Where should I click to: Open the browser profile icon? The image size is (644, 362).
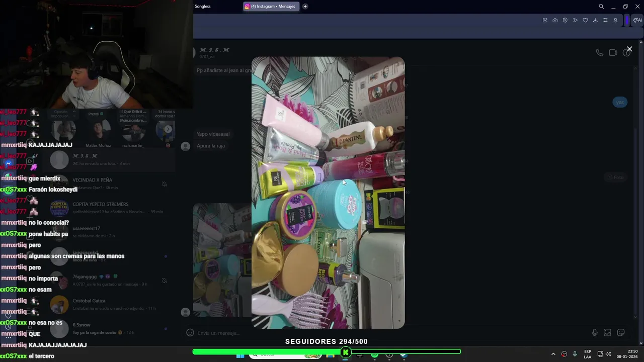615,20
